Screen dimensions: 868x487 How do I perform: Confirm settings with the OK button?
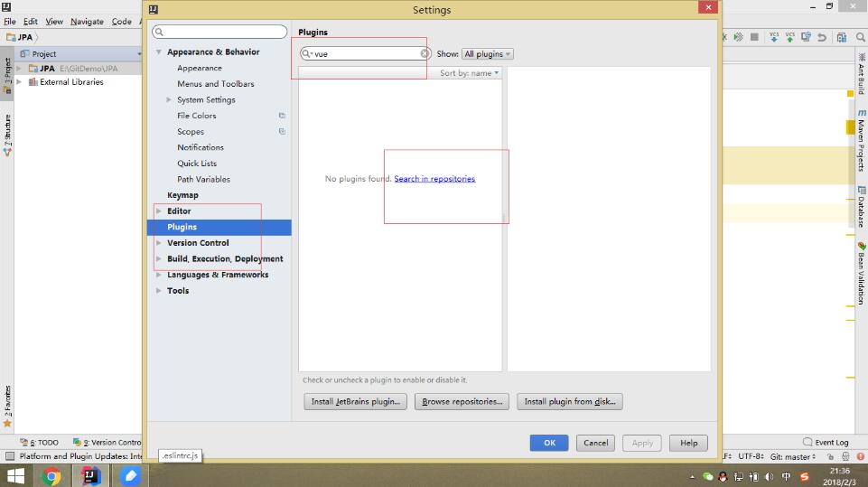click(x=549, y=443)
